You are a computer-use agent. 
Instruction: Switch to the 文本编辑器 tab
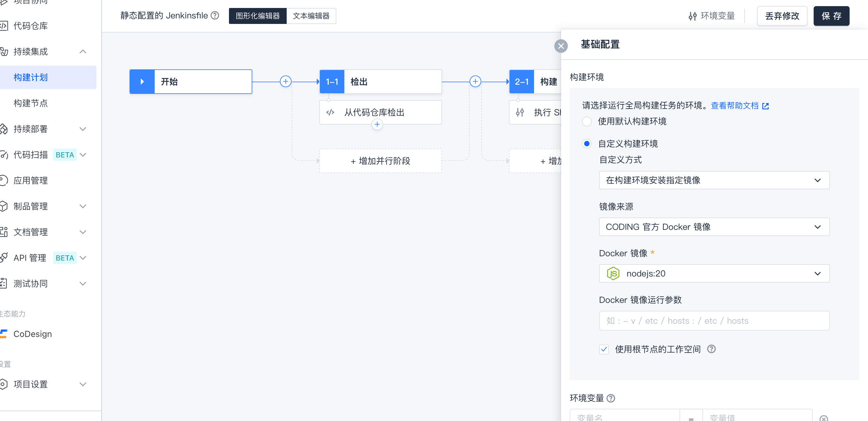click(x=311, y=16)
